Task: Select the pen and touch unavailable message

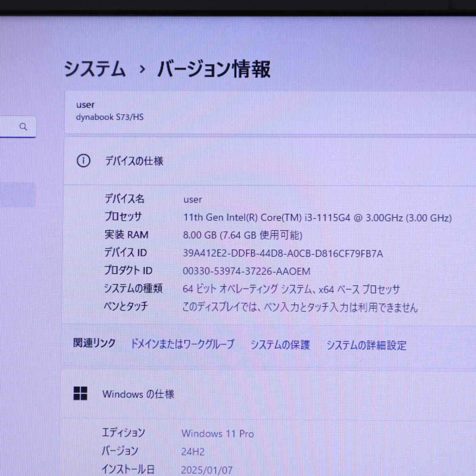Action: tap(300, 307)
